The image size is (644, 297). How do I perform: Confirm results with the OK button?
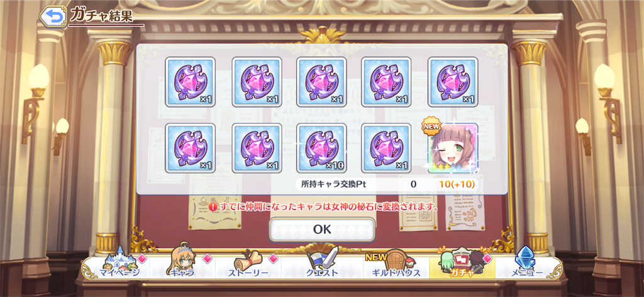(x=322, y=229)
